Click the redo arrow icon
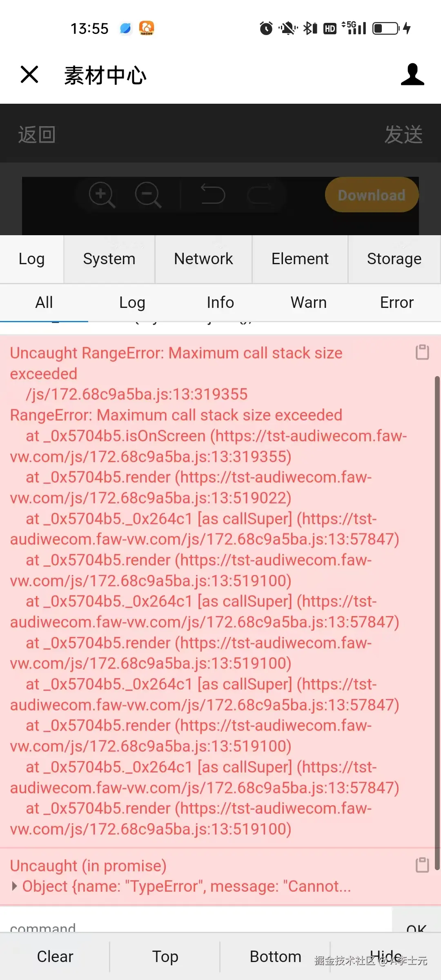The height and width of the screenshot is (980, 441). coord(260,194)
